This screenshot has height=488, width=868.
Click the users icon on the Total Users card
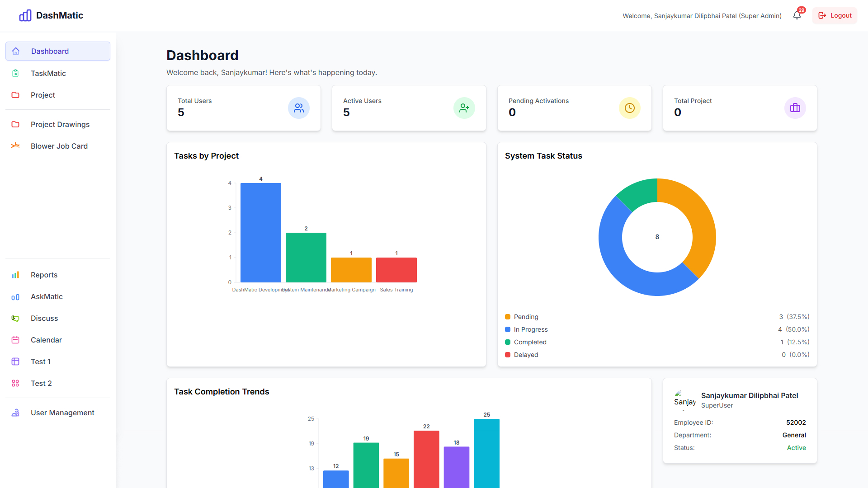pyautogui.click(x=298, y=108)
